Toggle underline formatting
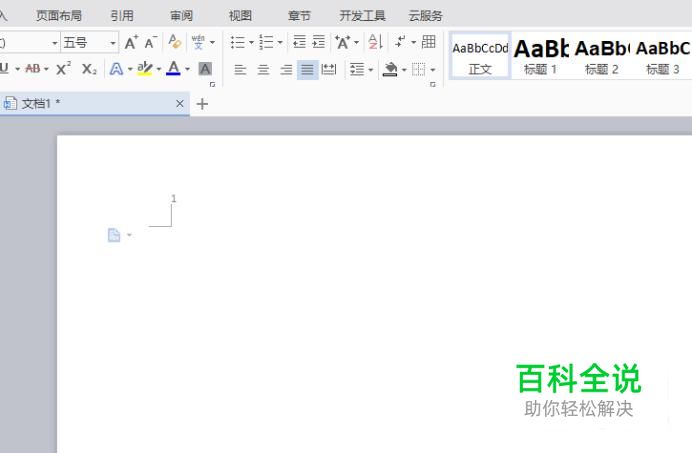Screen dimensions: 692x453 click(4, 68)
